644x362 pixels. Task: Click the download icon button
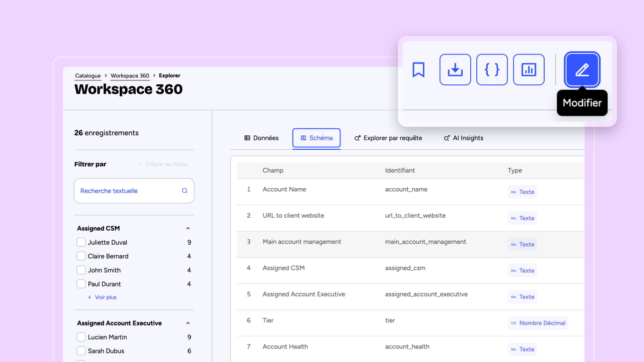click(x=455, y=70)
